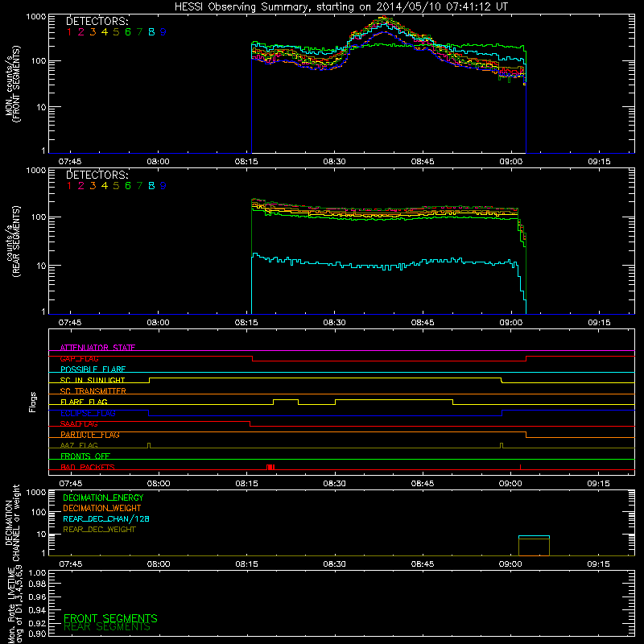Click the 09:00 tick on rear segments axis
Image resolution: width=644 pixels, height=644 pixels.
(511, 323)
